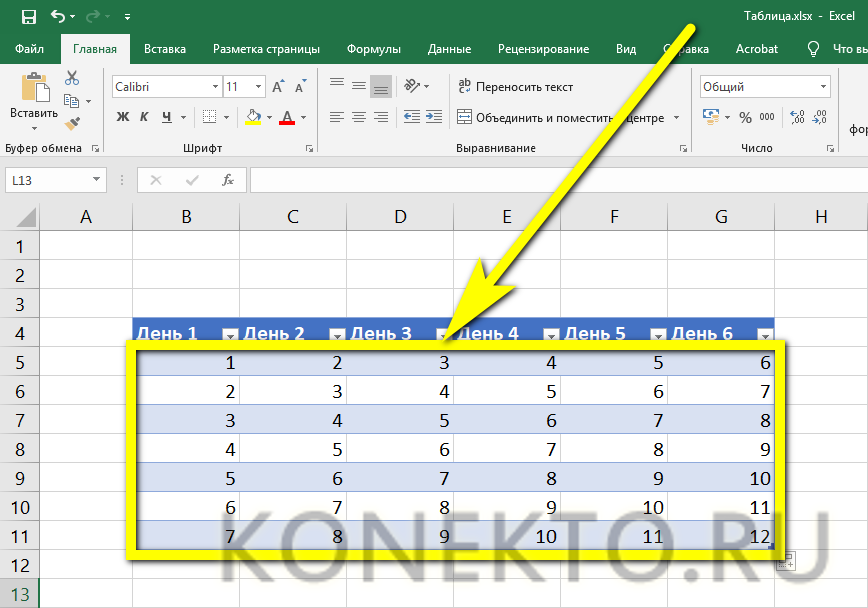Open the Вставка ribbon tab
Image resolution: width=868 pixels, height=608 pixels.
(165, 49)
